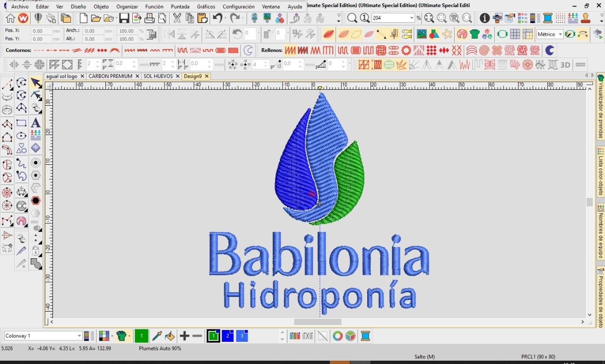This screenshot has width=605, height=364.
Task: Click the Zoom to fit icon
Action: [429, 18]
